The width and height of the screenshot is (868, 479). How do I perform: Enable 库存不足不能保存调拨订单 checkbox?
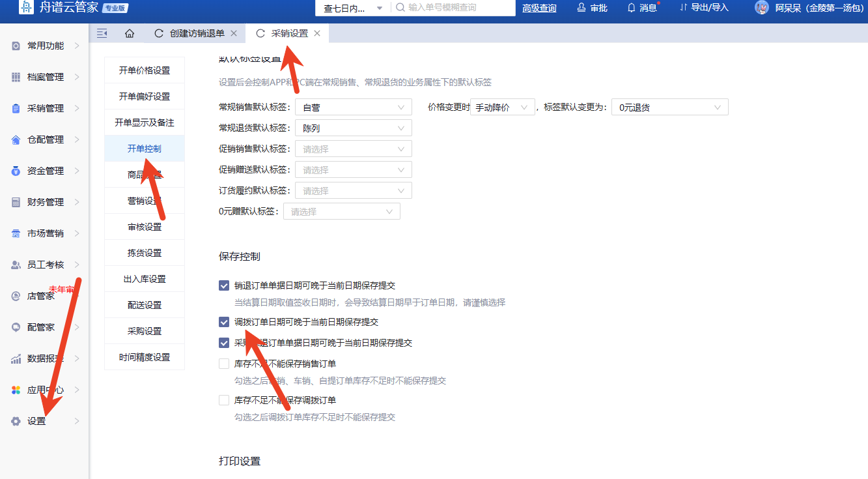pos(224,400)
